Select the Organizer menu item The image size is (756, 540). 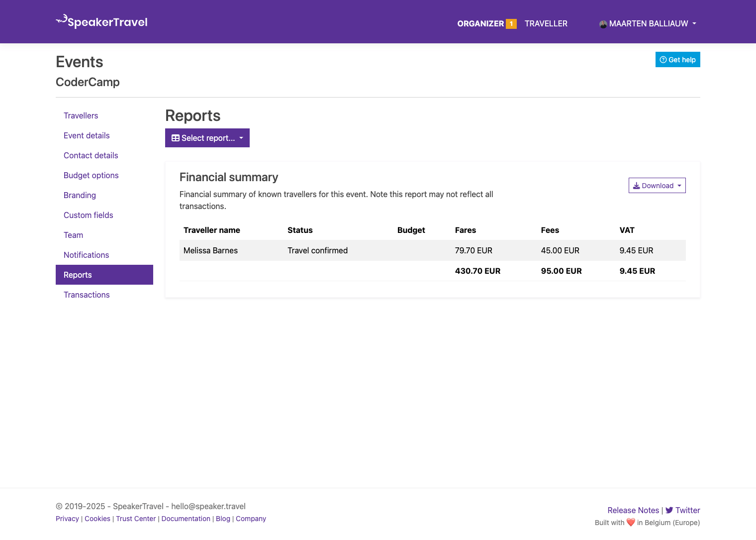480,23
